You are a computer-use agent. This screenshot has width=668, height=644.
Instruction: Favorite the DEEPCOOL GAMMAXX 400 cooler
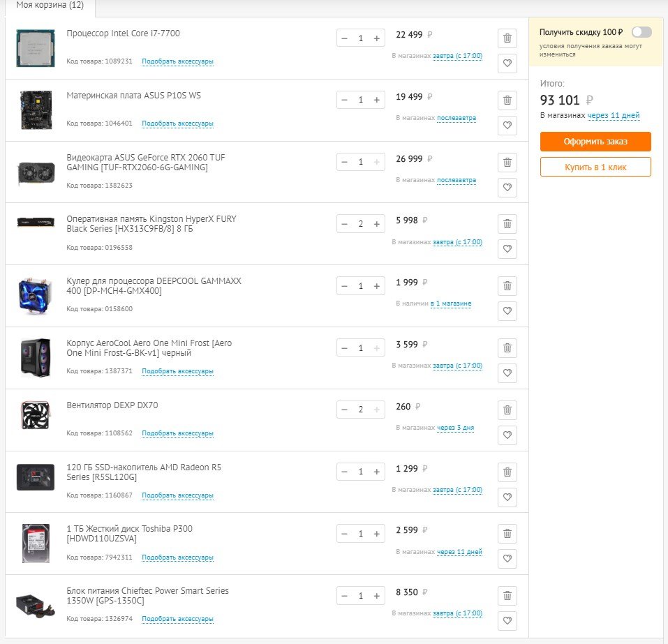(507, 311)
